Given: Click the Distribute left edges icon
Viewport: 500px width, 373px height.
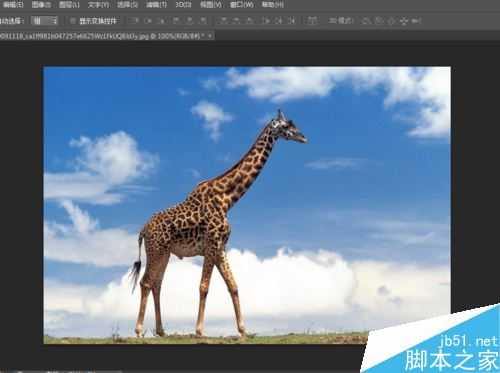Looking at the screenshot, I should 266,21.
